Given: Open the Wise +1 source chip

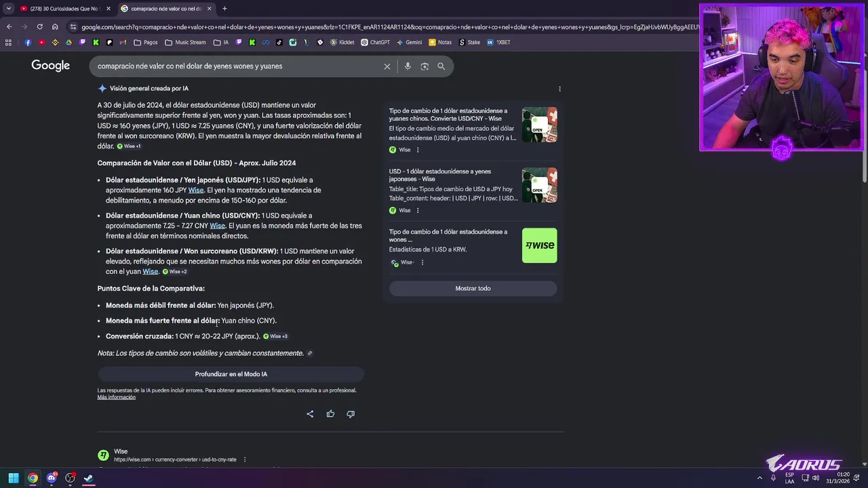Looking at the screenshot, I should click(x=129, y=146).
